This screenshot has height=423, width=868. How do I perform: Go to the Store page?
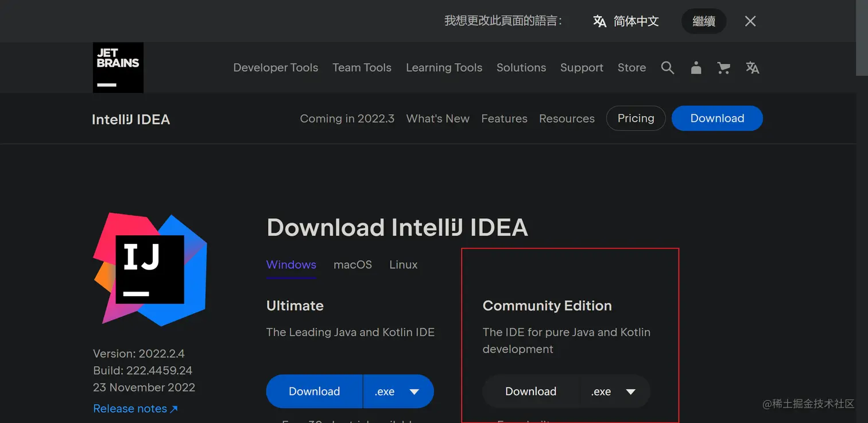[x=631, y=68]
